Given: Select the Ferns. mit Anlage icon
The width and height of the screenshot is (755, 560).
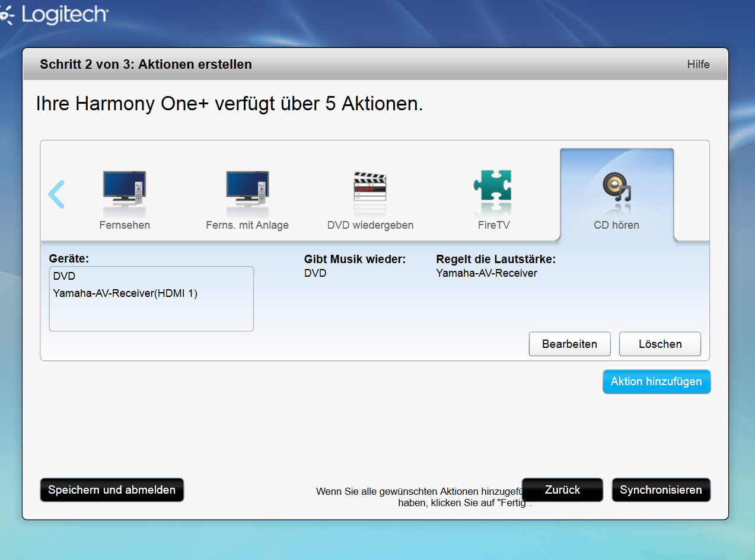Looking at the screenshot, I should pyautogui.click(x=247, y=188).
